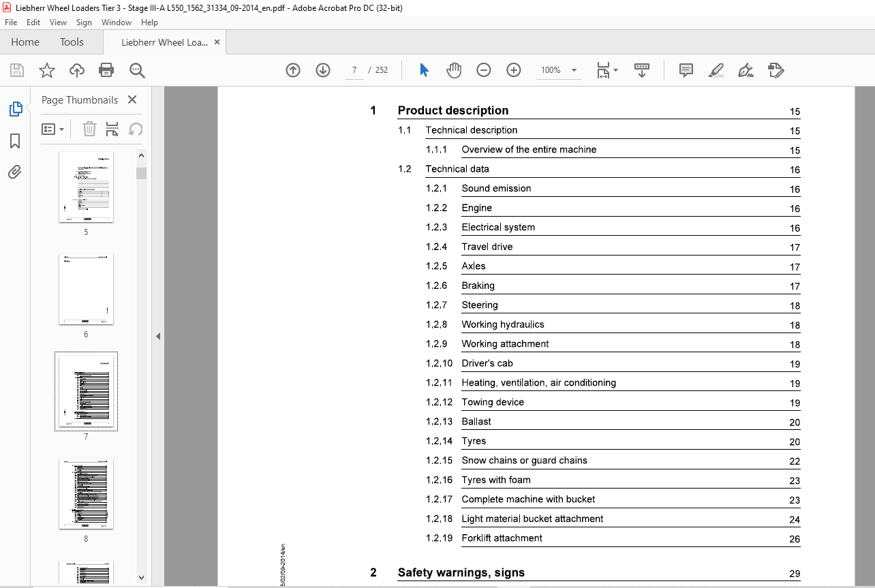
Task: Zoom out with minus icon
Action: pos(484,70)
